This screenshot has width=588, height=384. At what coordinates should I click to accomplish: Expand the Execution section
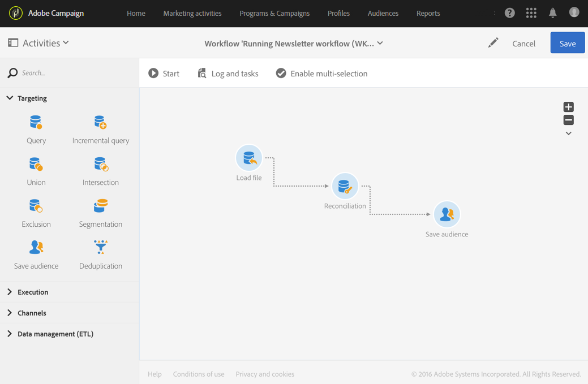pos(10,292)
